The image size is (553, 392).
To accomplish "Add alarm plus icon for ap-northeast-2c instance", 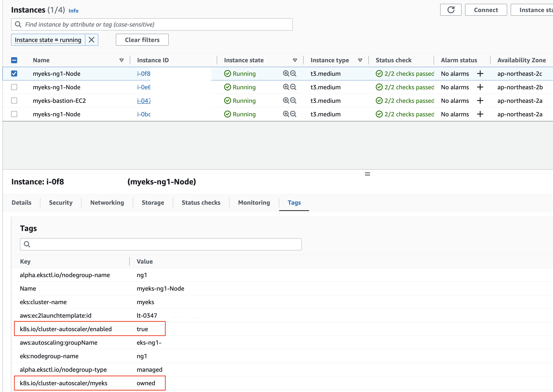I will coord(480,74).
